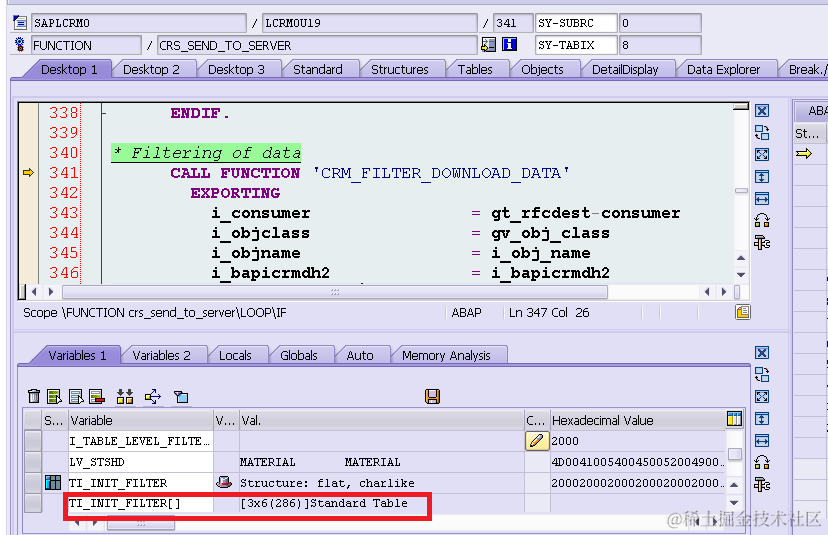Click the code editor scroll-down arrow
The image size is (828, 535).
741,274
